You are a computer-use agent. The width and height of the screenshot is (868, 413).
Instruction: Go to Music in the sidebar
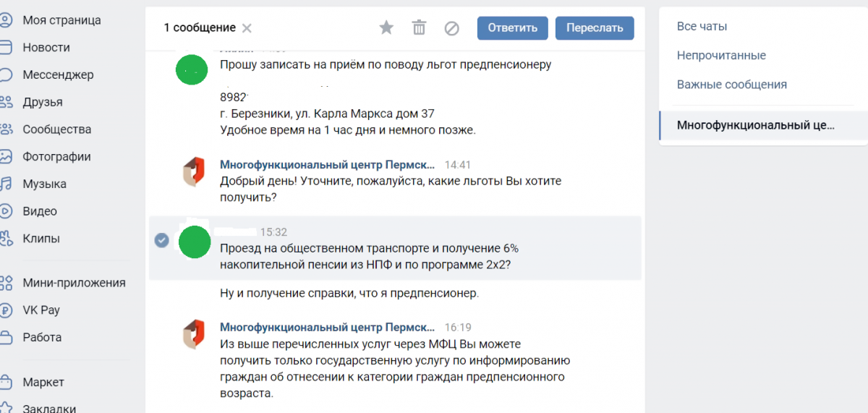pyautogui.click(x=44, y=184)
